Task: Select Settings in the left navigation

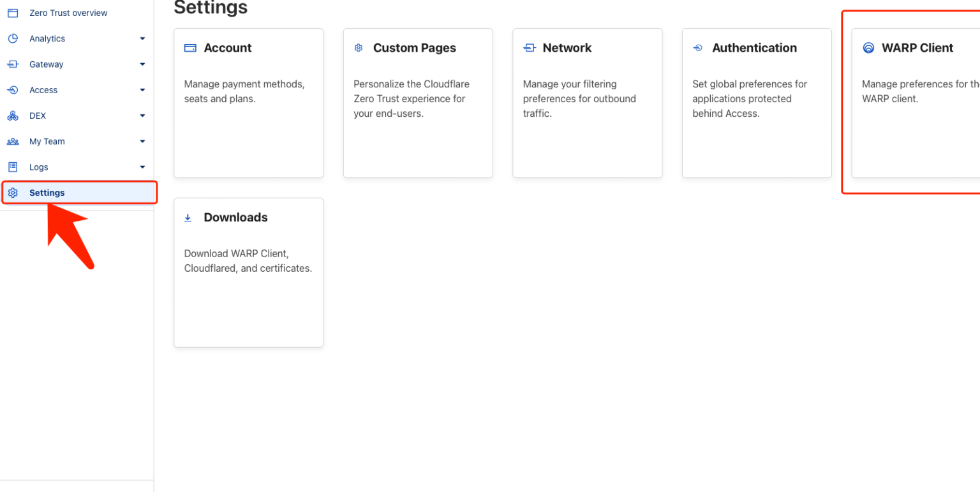Action: click(47, 192)
